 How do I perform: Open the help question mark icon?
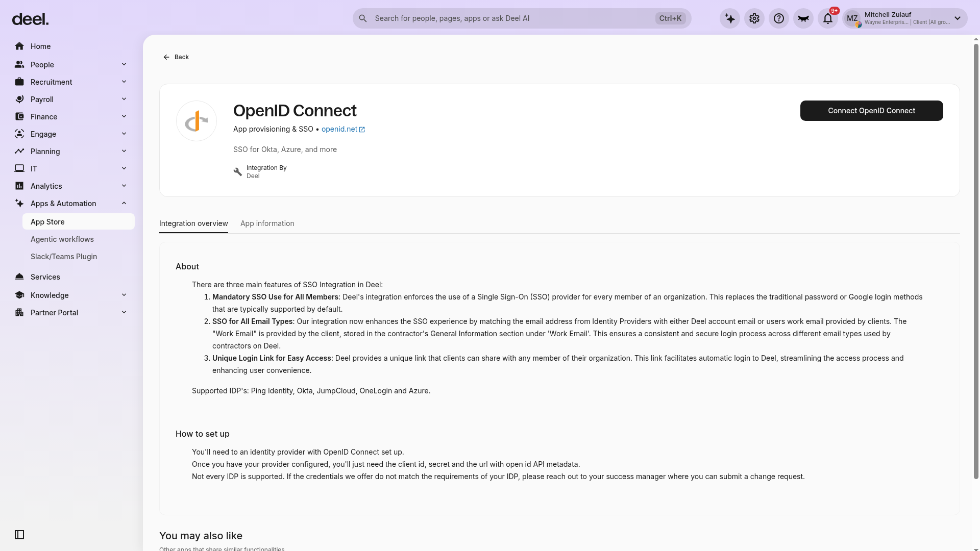pos(779,19)
